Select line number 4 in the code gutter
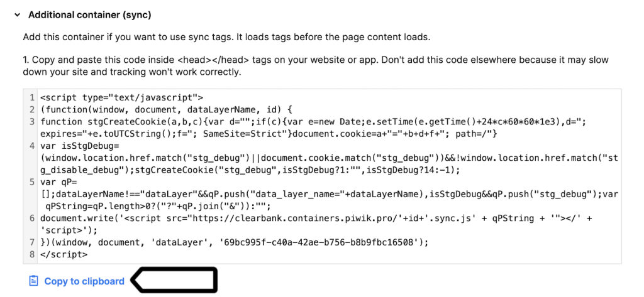The height and width of the screenshot is (297, 644). (x=31, y=146)
